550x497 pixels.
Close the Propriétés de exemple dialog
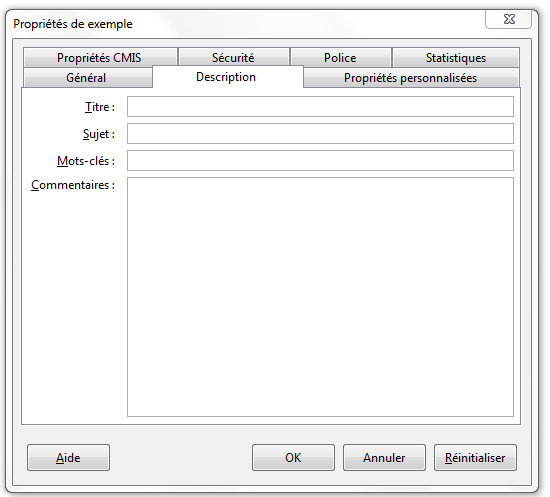(509, 19)
